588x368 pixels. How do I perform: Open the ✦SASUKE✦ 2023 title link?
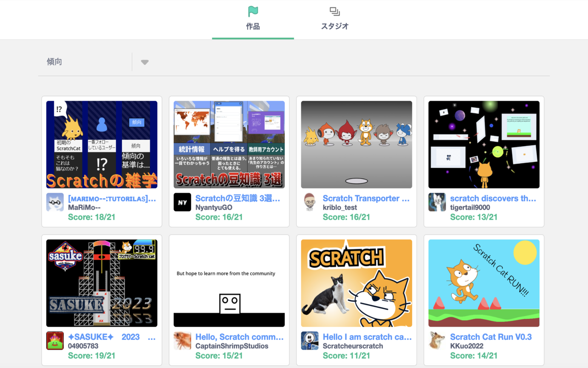(x=112, y=337)
